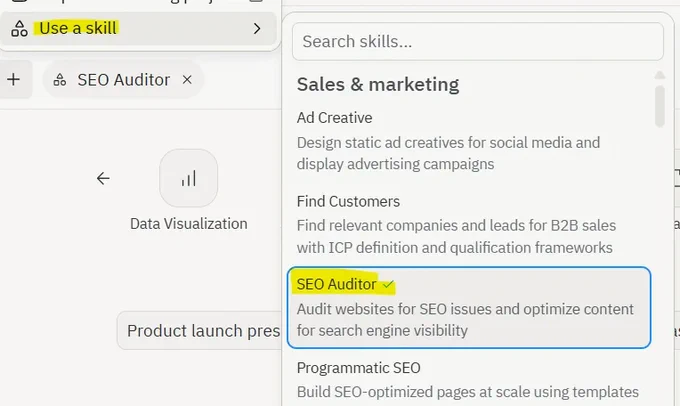Click the Programmatic SEO description text
Viewport: 680px width, 406px height.
pyautogui.click(x=468, y=392)
